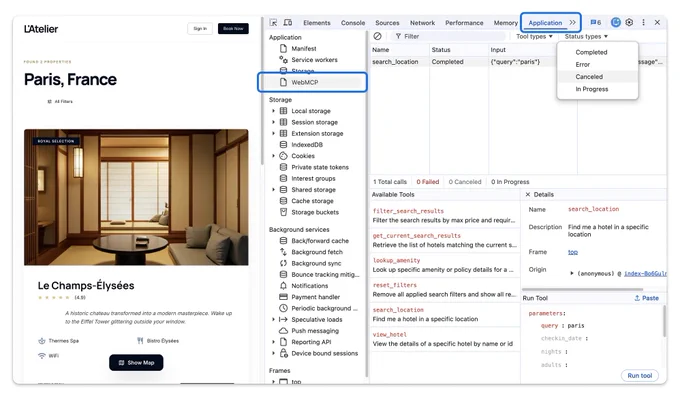Follow the top frame link
This screenshot has height=396, width=680.
(572, 252)
